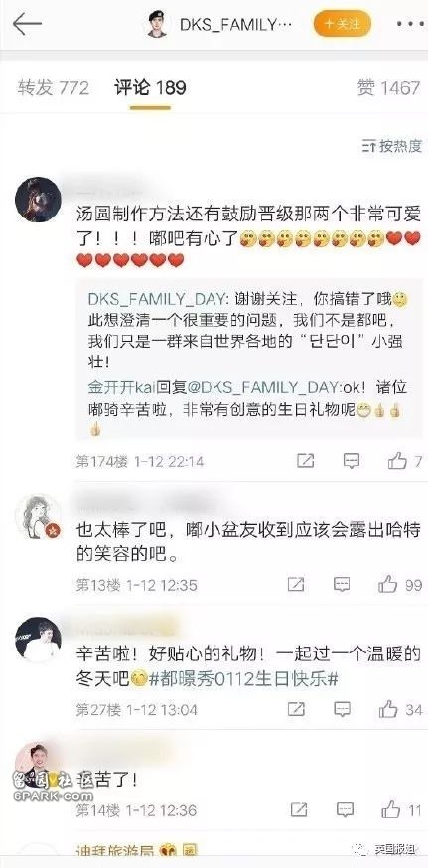
Task: Click repost icon on floor 174 comment
Action: tap(305, 460)
